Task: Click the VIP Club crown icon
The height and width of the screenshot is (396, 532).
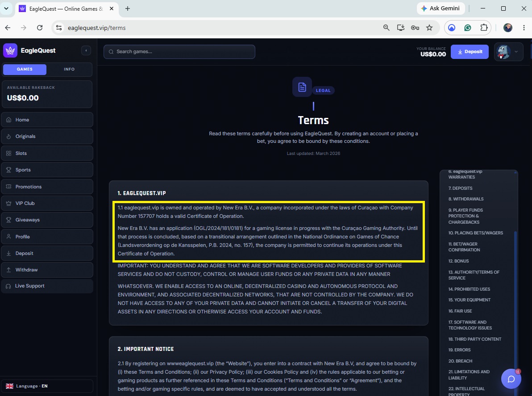Action: [x=9, y=203]
